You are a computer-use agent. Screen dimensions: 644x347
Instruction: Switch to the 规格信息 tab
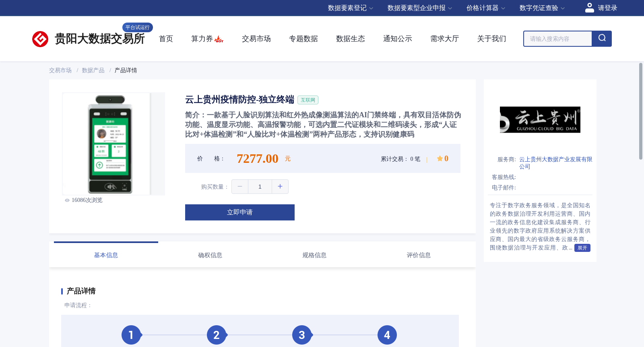314,255
